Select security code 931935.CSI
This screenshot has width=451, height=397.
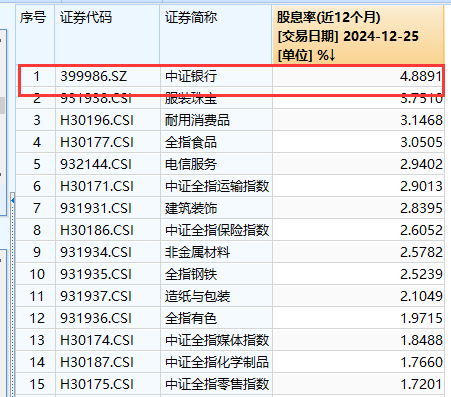click(x=96, y=274)
